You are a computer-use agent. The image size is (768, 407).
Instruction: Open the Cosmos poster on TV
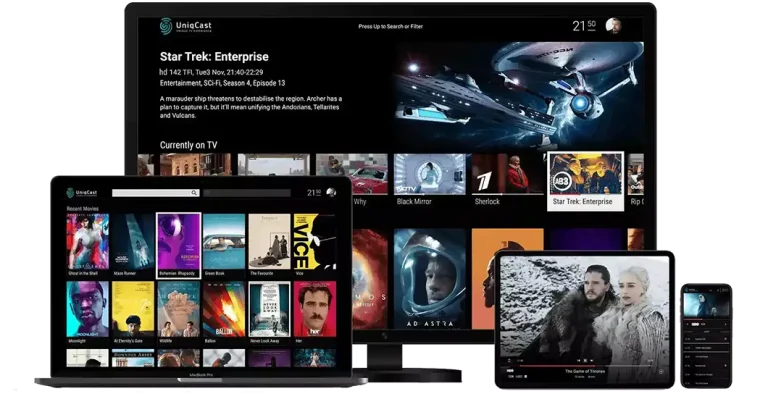(x=370, y=279)
